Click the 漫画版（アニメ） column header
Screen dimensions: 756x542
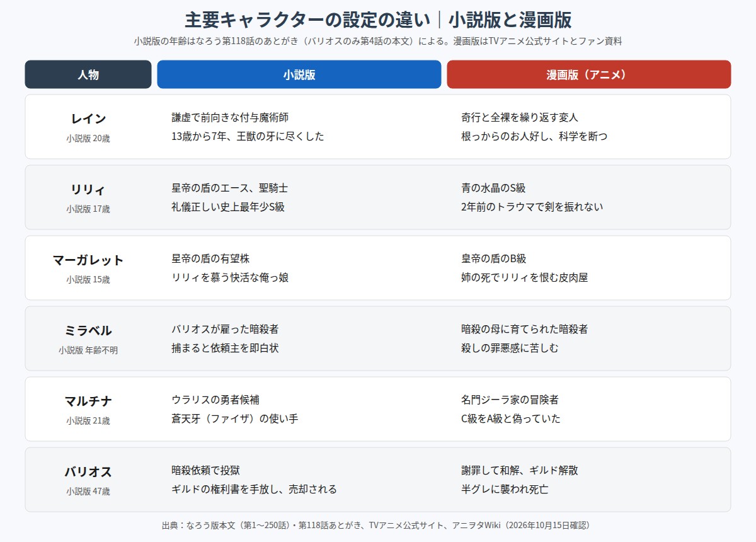click(589, 74)
